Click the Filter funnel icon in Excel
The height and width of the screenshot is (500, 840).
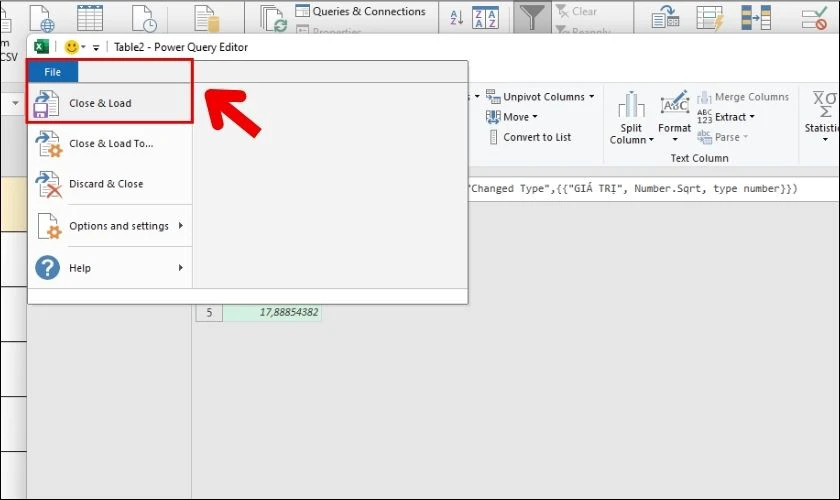point(532,17)
